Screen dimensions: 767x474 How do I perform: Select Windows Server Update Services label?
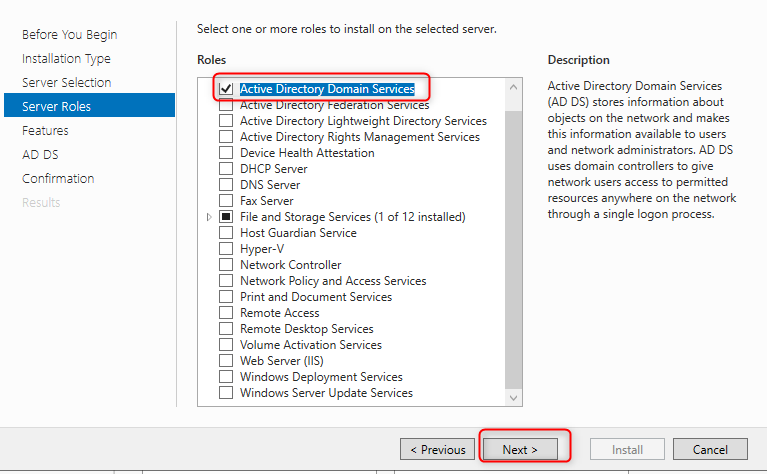326,393
